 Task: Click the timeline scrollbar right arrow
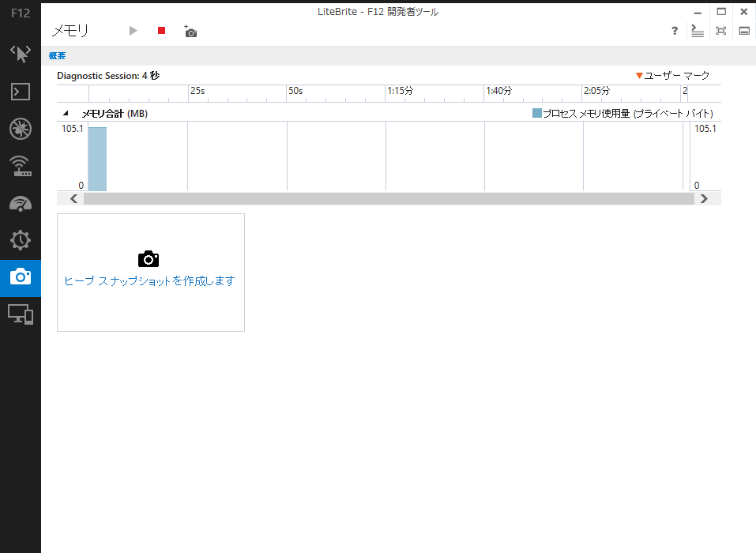click(704, 197)
